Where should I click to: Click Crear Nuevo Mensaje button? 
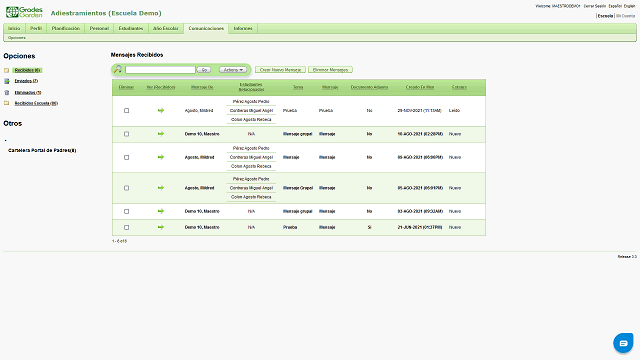[x=280, y=70]
